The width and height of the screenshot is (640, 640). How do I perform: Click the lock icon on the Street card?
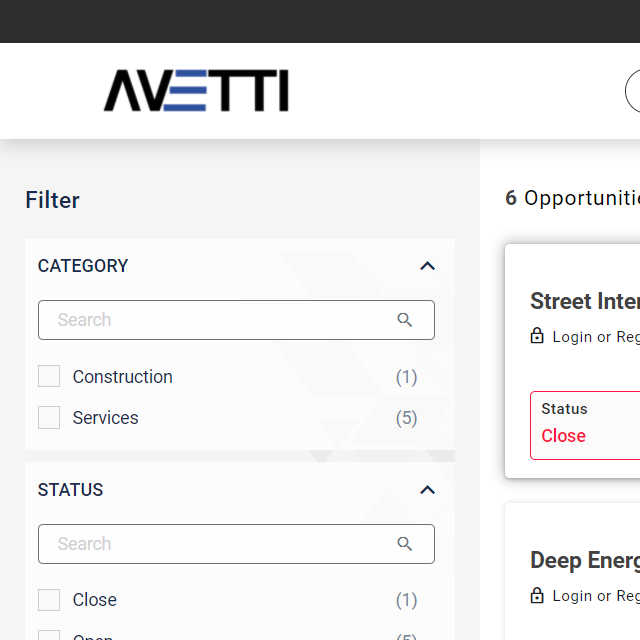(537, 336)
